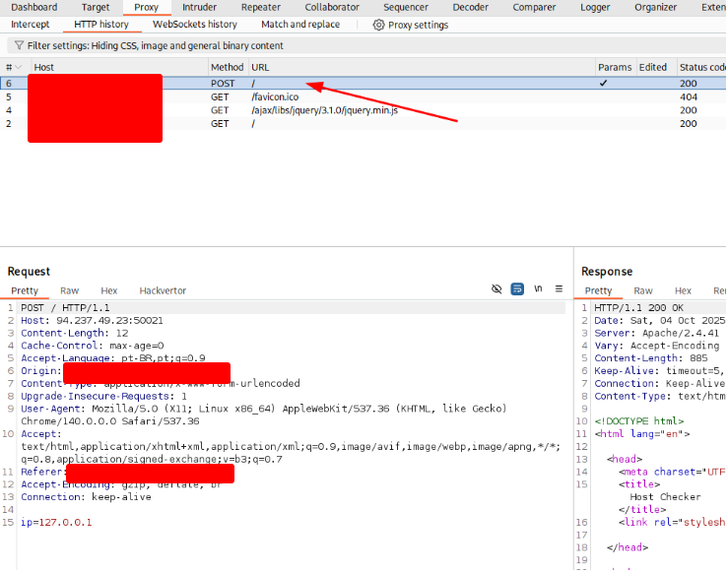Switch Request view to Hex
The width and height of the screenshot is (728, 574).
[108, 290]
